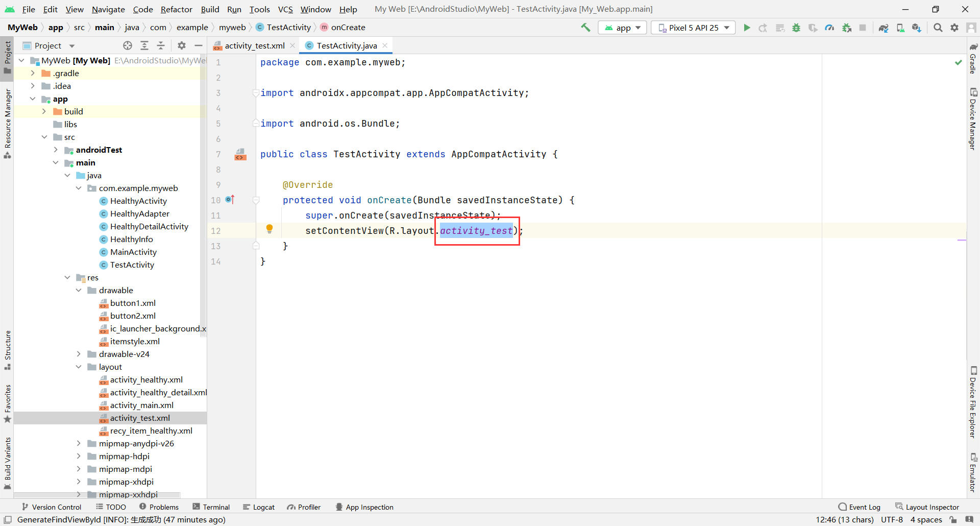
Task: Open Version Control tool window
Action: (x=52, y=507)
